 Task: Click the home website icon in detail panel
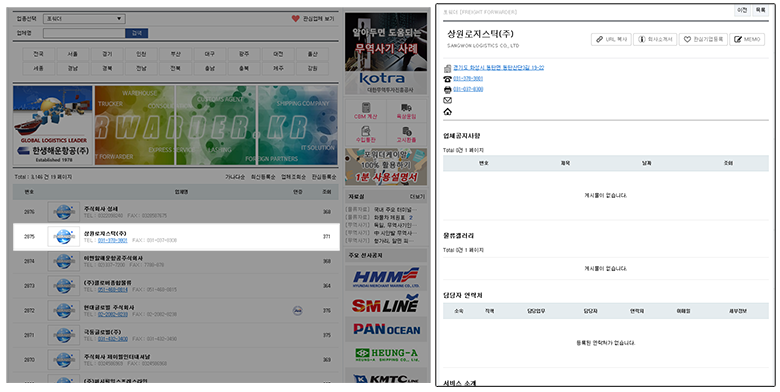447,112
